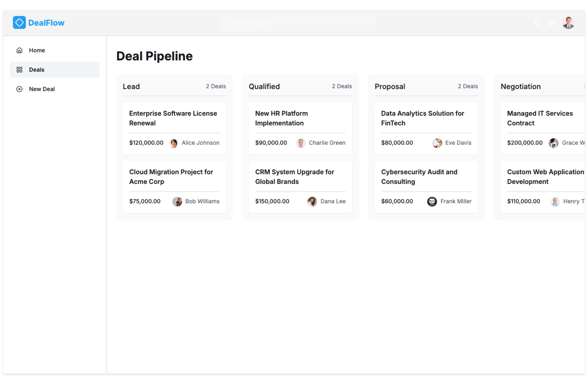The height and width of the screenshot is (382, 588).
Task: Open CRM System Upgrade deal
Action: click(x=295, y=177)
